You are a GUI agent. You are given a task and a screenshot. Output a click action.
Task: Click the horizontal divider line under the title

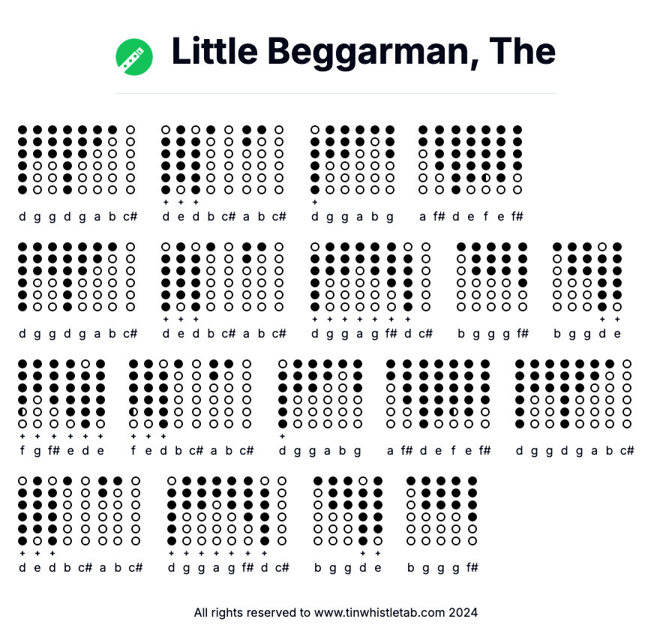click(335, 94)
